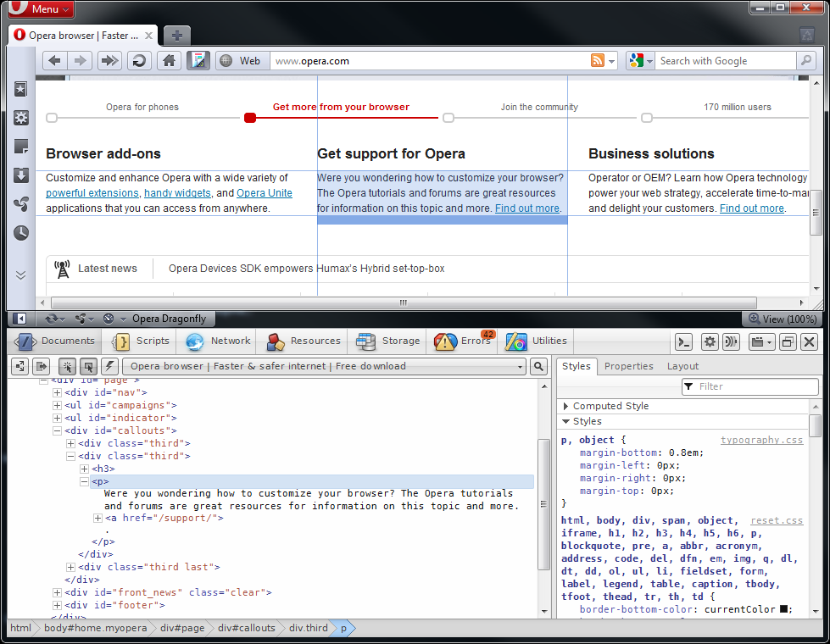The image size is (830, 644).
Task: Open the Google search engine dropdown
Action: [x=640, y=61]
